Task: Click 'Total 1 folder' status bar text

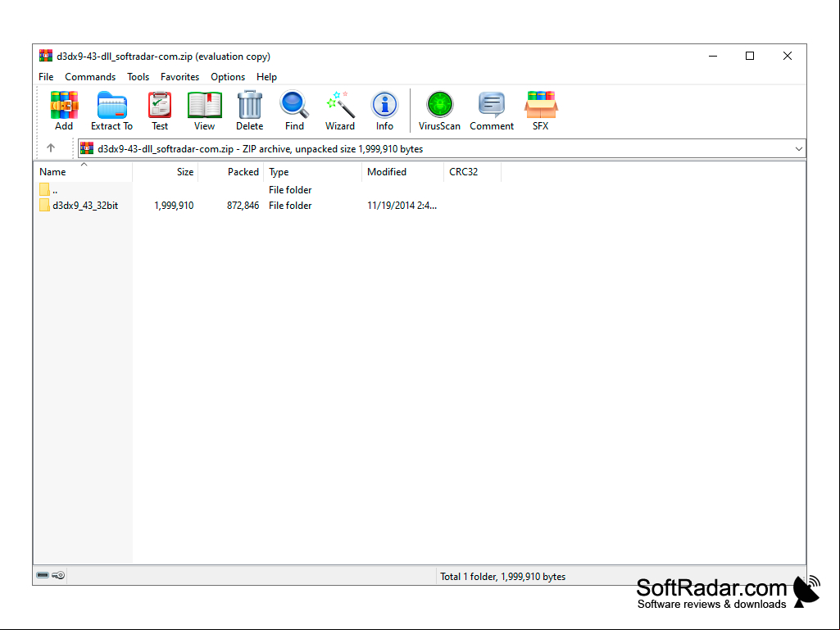Action: coord(502,577)
